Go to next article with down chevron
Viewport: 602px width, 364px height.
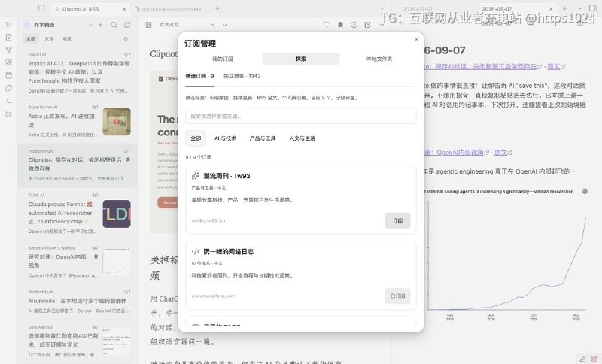click(225, 25)
